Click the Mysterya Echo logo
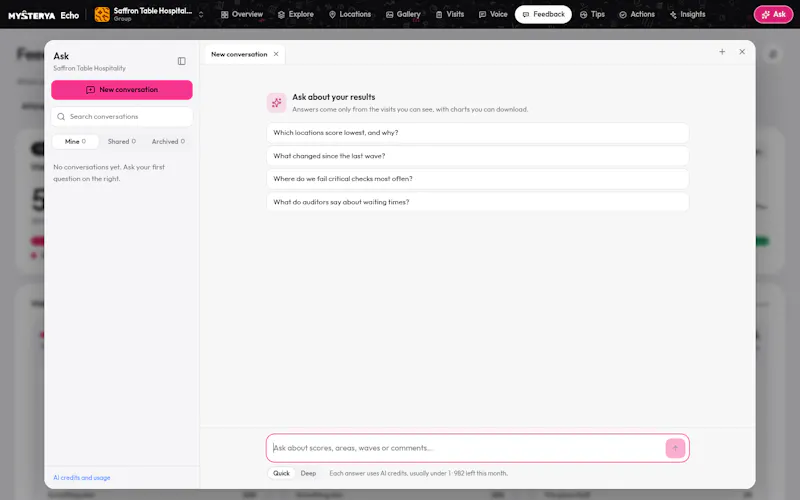Image resolution: width=800 pixels, height=500 pixels. coord(43,15)
